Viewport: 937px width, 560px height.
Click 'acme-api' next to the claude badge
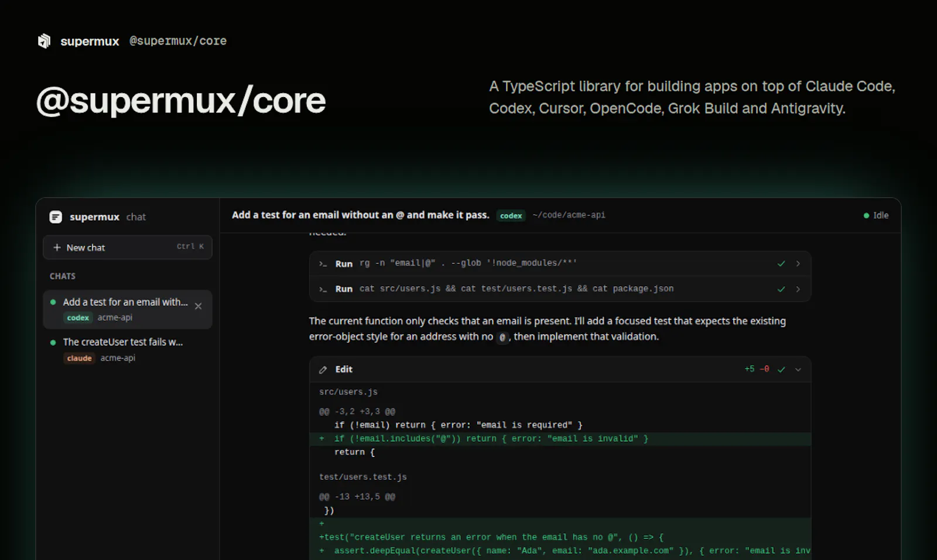click(118, 358)
